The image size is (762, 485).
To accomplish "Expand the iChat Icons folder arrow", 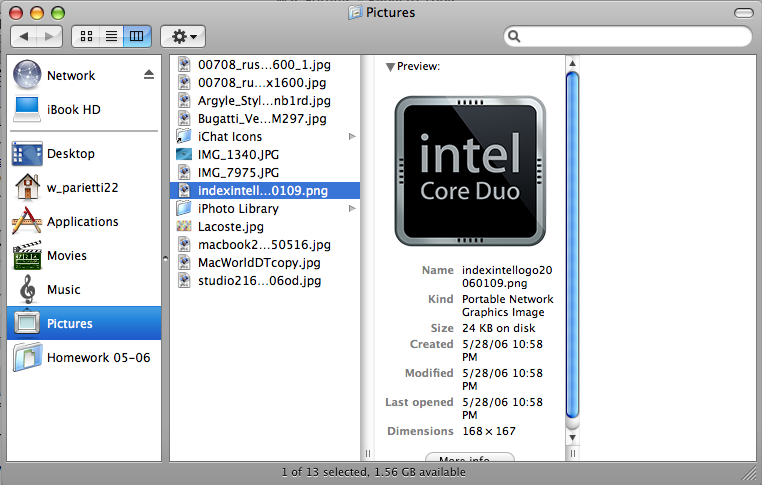I will point(352,137).
